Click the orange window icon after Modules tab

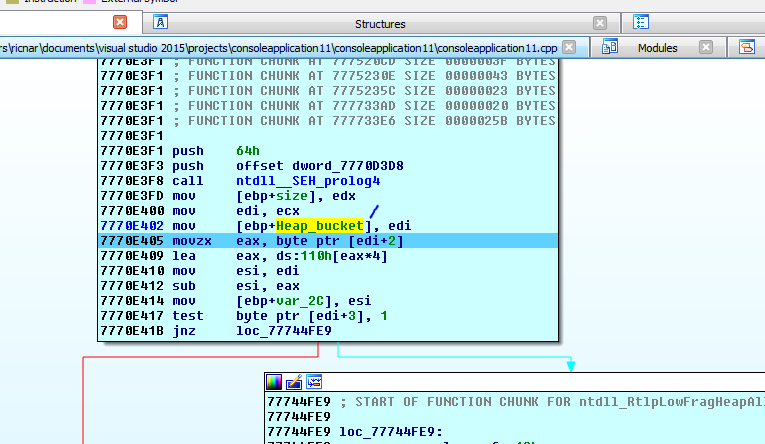point(746,47)
